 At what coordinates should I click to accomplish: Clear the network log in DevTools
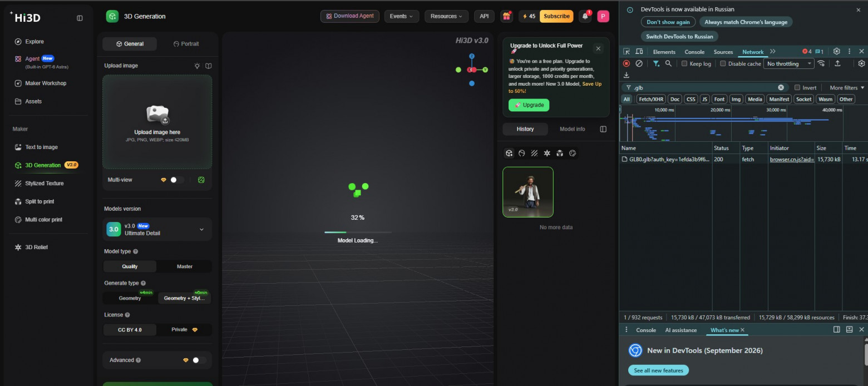point(639,63)
